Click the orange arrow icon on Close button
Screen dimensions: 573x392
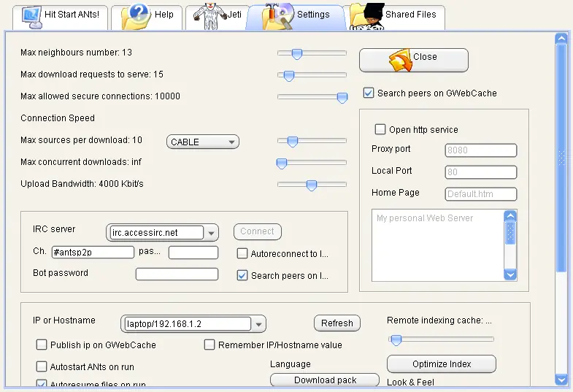tap(400, 60)
